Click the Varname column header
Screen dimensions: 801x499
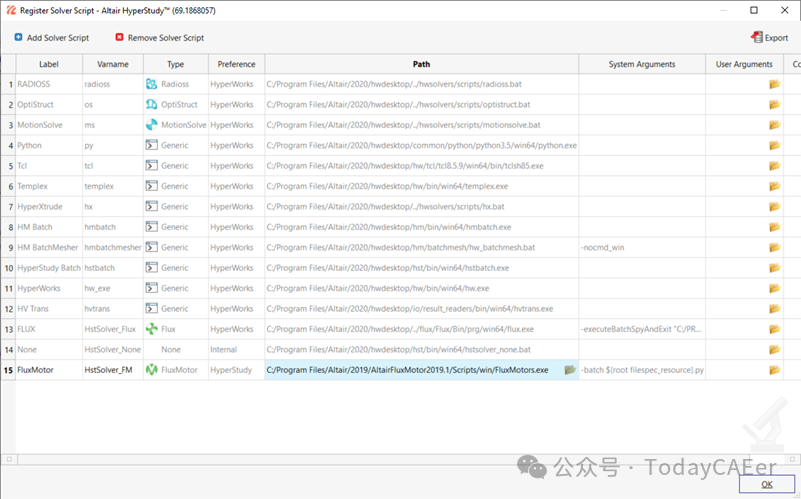pyautogui.click(x=113, y=64)
